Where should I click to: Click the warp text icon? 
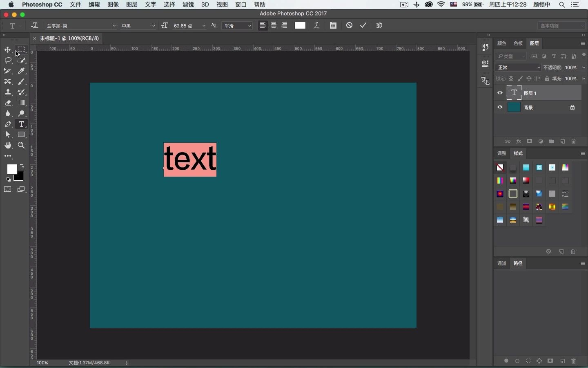[316, 25]
